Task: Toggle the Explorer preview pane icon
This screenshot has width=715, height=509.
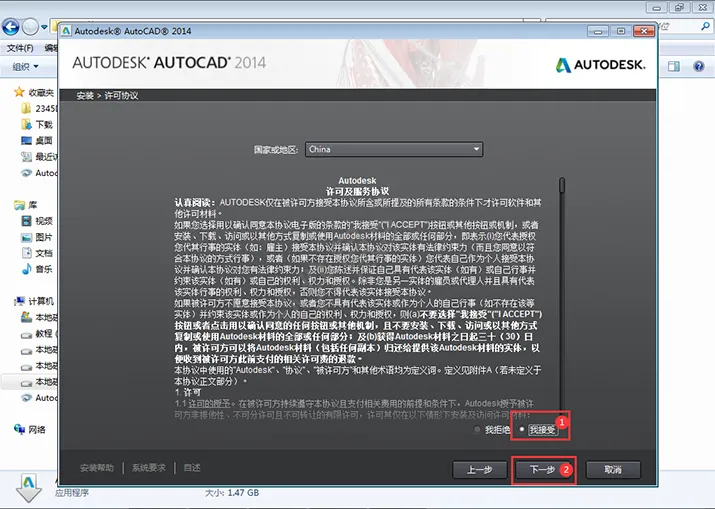Action: point(674,67)
